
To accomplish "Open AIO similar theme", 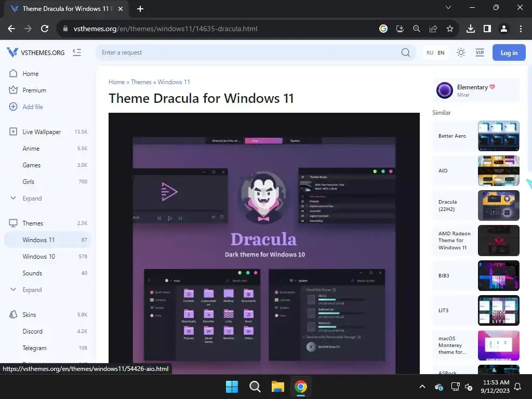I will (476, 170).
